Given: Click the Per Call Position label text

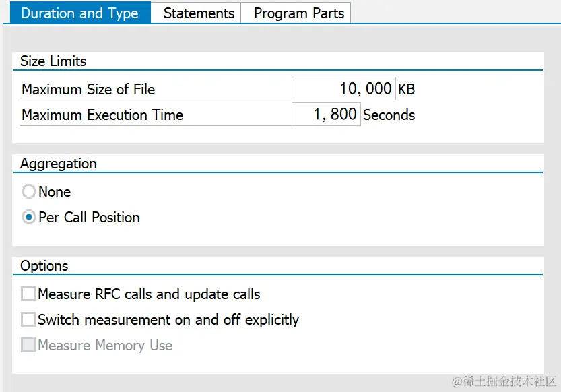Looking at the screenshot, I should (90, 218).
